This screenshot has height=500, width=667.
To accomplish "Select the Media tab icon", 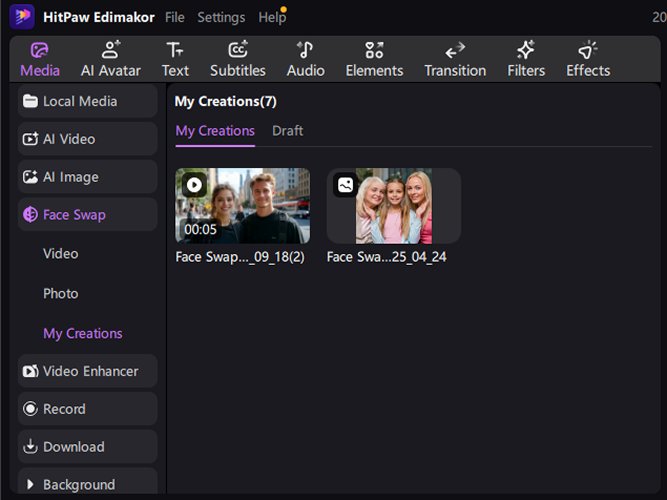I will pyautogui.click(x=40, y=50).
